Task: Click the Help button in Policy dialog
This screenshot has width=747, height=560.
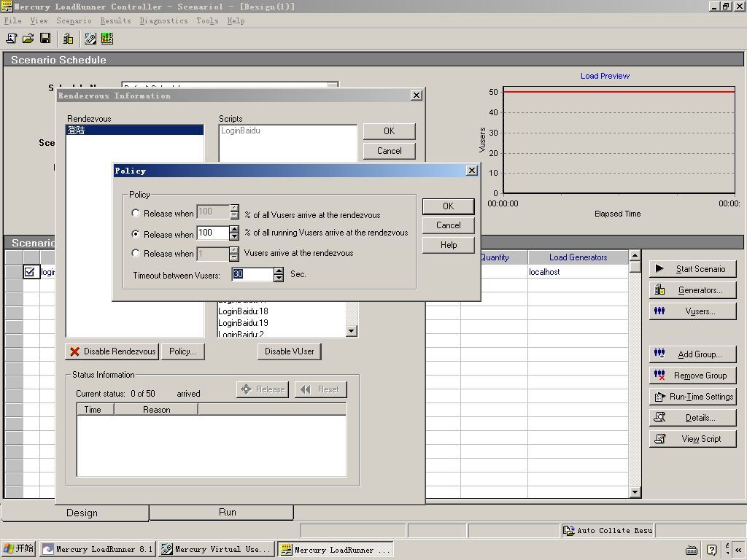Action: (x=449, y=245)
